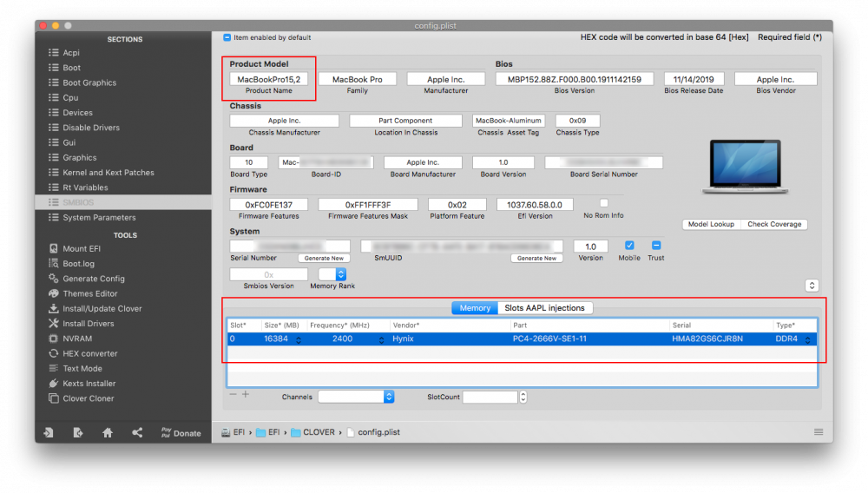Click the Firmware Features field
The height and width of the screenshot is (493, 868).
268,205
